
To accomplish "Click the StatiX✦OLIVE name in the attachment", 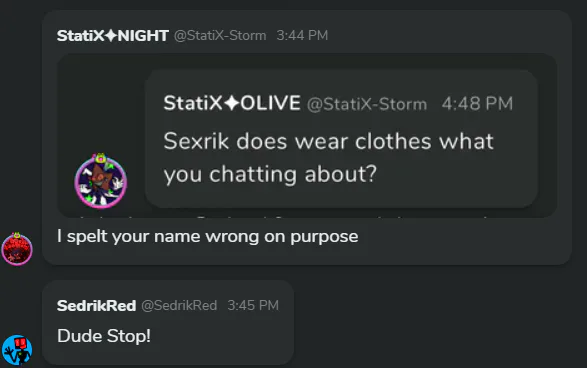I will click(232, 103).
